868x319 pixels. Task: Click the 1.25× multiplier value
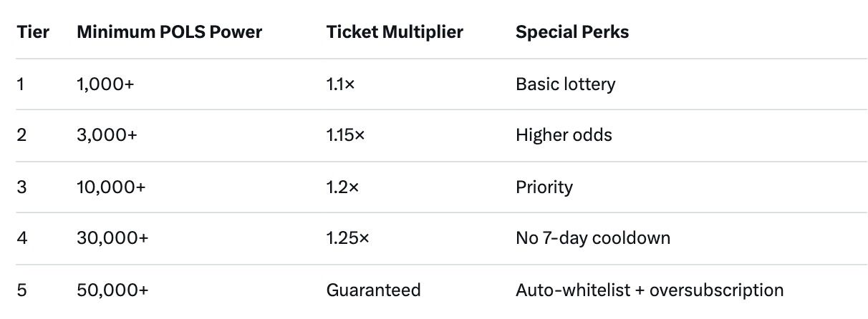tap(347, 238)
